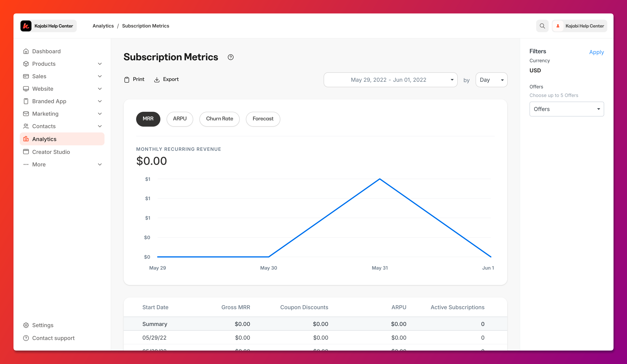Click the Dashboard home icon

click(x=26, y=51)
